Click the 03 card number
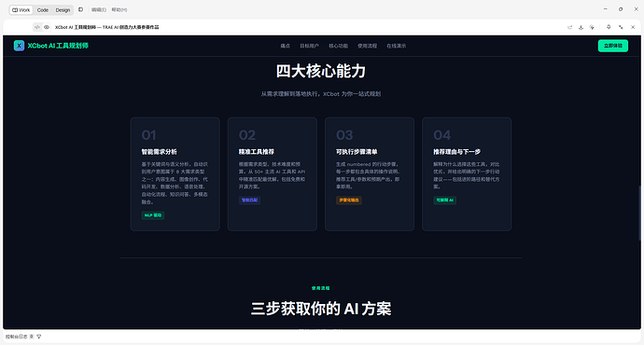The height and width of the screenshot is (345, 644). (344, 135)
